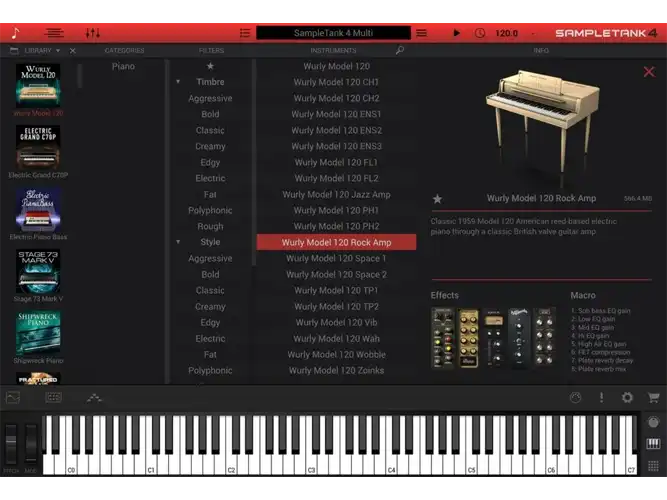Click the macro knob icon right of keyboard
Viewport: 667px width, 500px height.
pos(653,422)
